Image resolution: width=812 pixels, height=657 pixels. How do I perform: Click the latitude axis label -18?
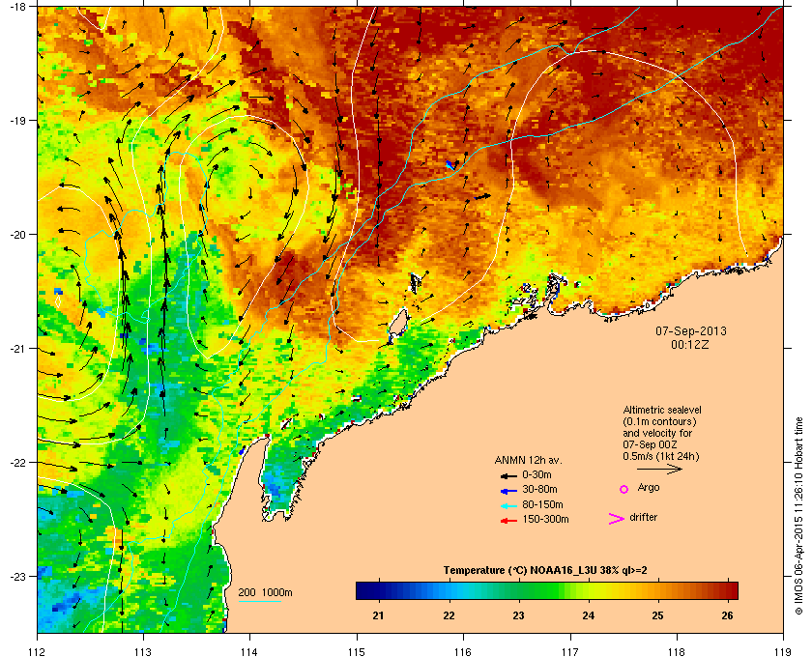click(x=17, y=6)
